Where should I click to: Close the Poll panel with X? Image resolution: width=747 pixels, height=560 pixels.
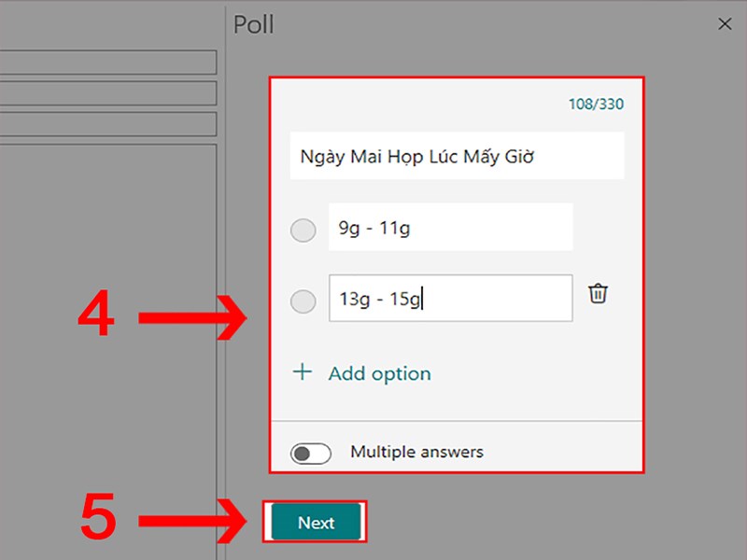(x=725, y=24)
